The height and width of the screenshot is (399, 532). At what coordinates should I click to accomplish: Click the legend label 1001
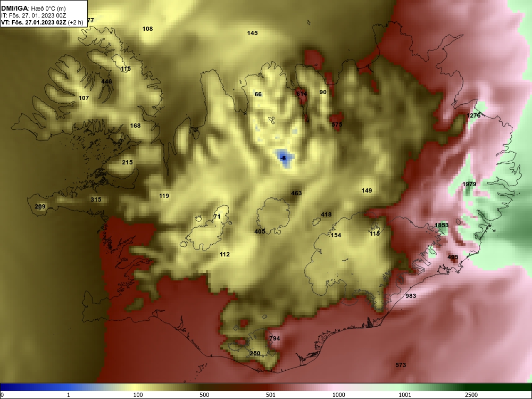[x=405, y=395]
